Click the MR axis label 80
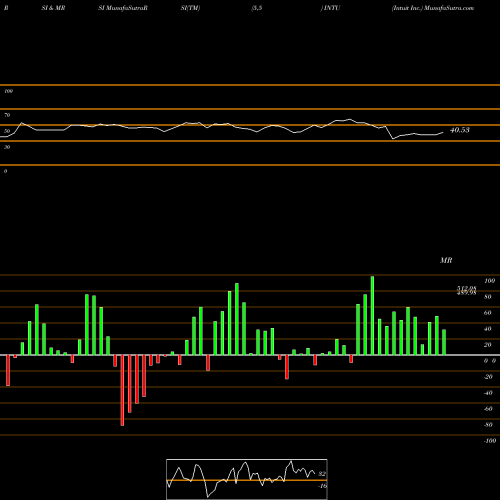500x500 pixels. click(x=488, y=297)
